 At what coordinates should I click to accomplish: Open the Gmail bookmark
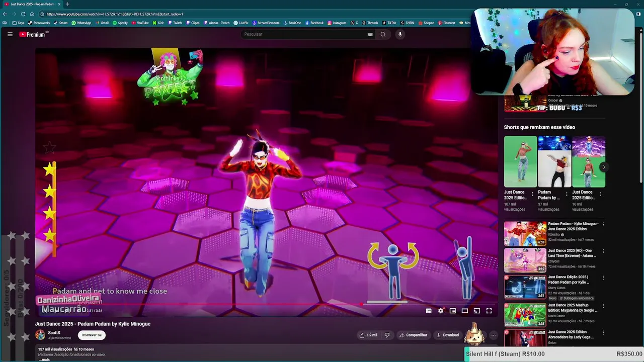[102, 23]
